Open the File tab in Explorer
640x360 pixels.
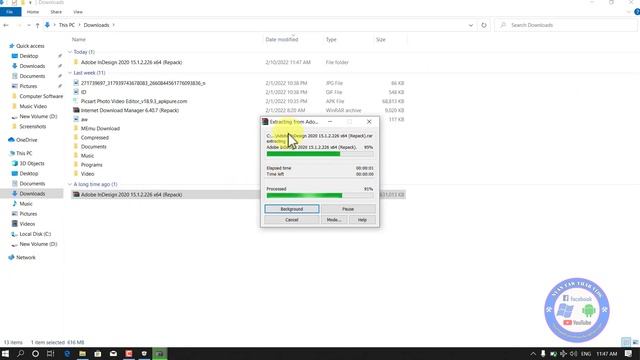10,12
